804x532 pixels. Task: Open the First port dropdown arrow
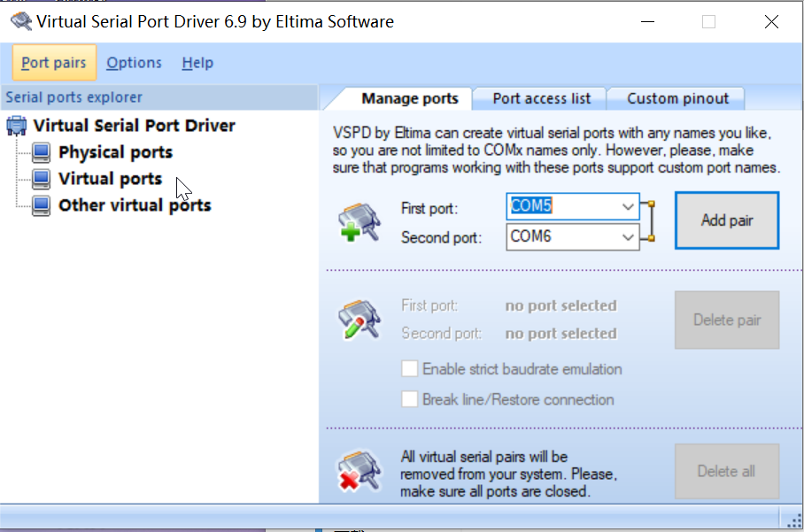(628, 206)
